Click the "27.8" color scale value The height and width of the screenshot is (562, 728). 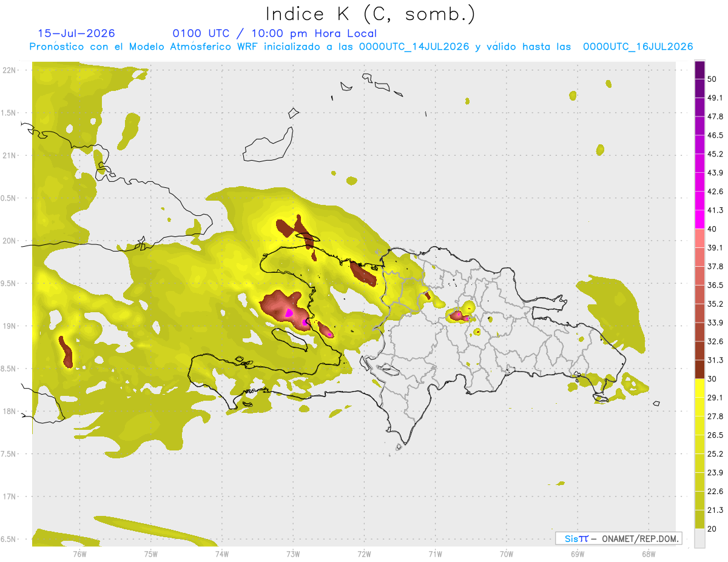(715, 416)
